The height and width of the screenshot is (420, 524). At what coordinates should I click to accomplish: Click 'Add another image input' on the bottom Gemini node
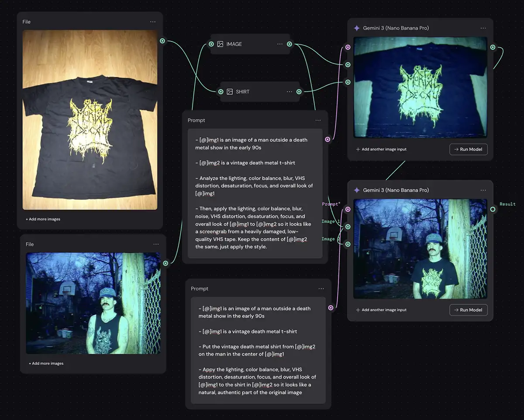click(x=381, y=310)
